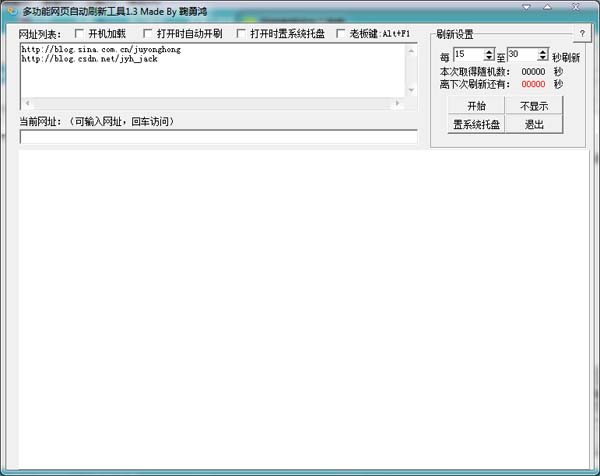Click URL list scroll left arrow
Image resolution: width=600 pixels, height=476 pixels.
[27, 103]
